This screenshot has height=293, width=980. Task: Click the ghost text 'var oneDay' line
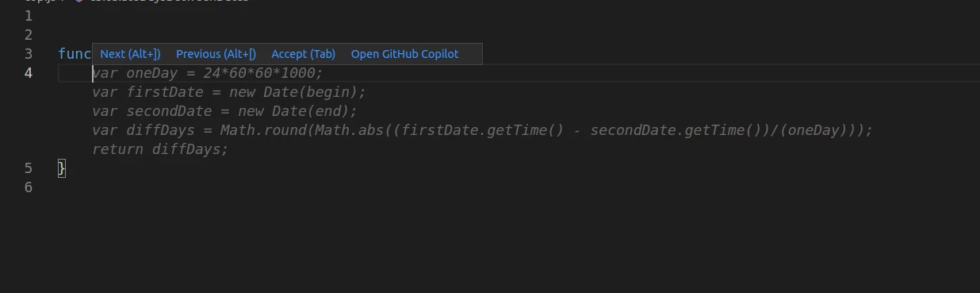[208, 73]
